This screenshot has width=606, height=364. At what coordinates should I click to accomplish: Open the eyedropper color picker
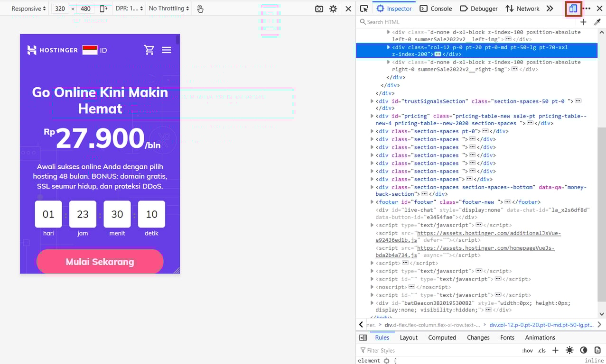tap(597, 22)
